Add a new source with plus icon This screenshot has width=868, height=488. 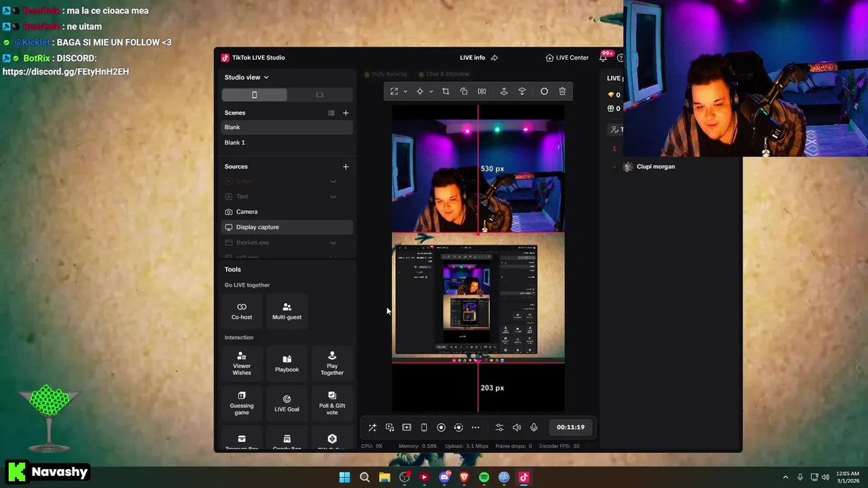[x=345, y=167]
